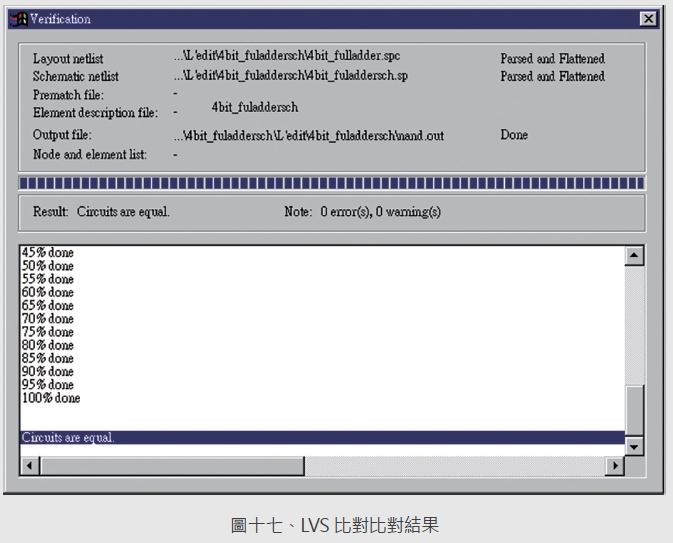Click the Schematic netlist file path
Screen dimensions: 673x543
pyautogui.click(x=290, y=76)
